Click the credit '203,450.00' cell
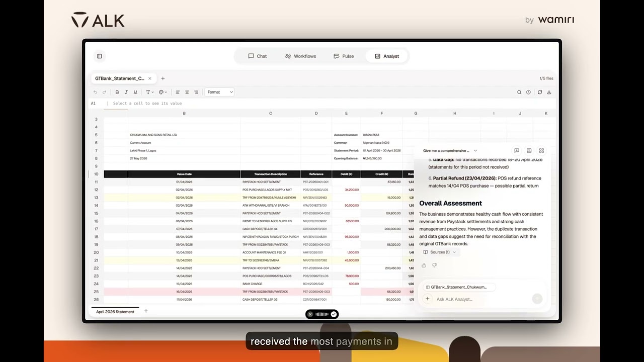 382,268
